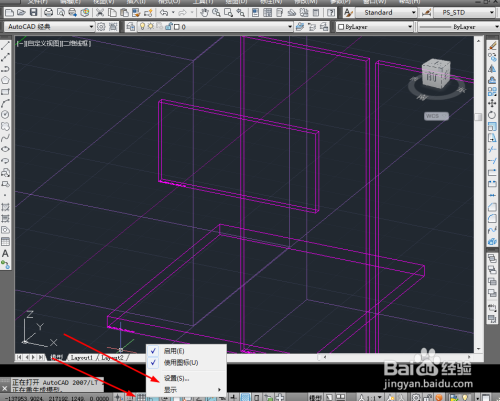The height and width of the screenshot is (401, 500).
Task: Click the Plot printer icon
Action: coord(49,13)
